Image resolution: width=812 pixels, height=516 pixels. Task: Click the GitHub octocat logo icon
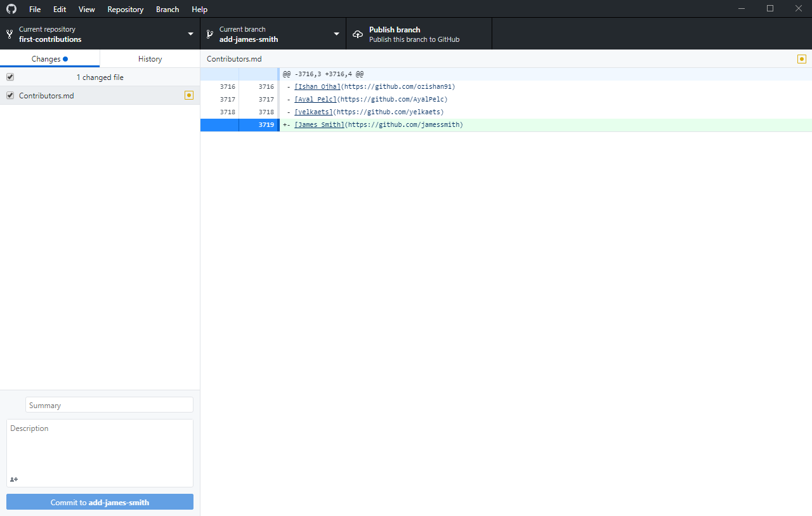11,9
